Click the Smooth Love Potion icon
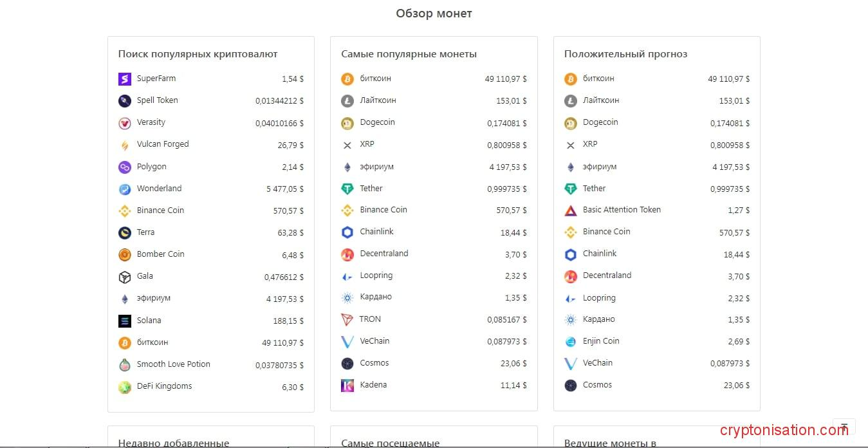 click(125, 365)
